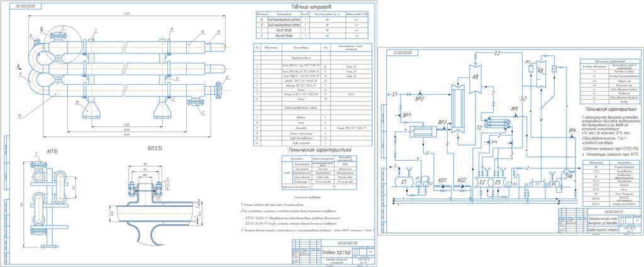Click the 'Технологическая схема выпарной установки' title block text
Image resolution: width=644 pixels, height=267 pixels.
click(604, 221)
